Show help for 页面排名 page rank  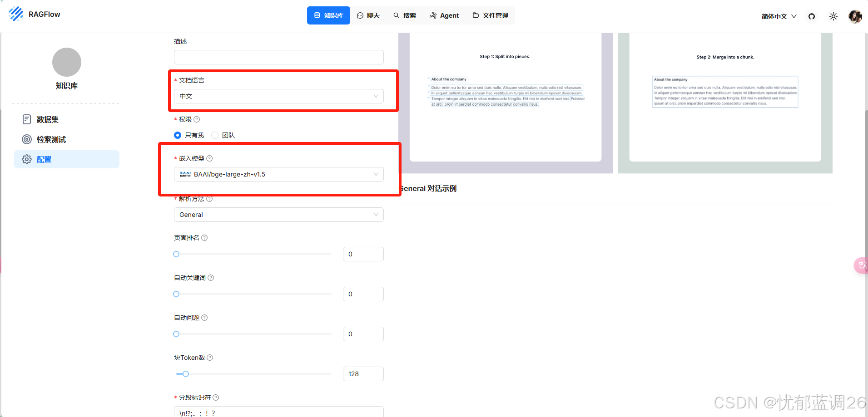click(x=204, y=238)
